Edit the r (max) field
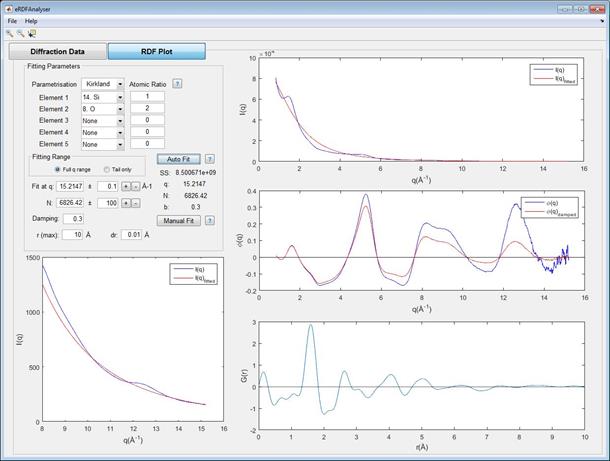 pos(73,235)
